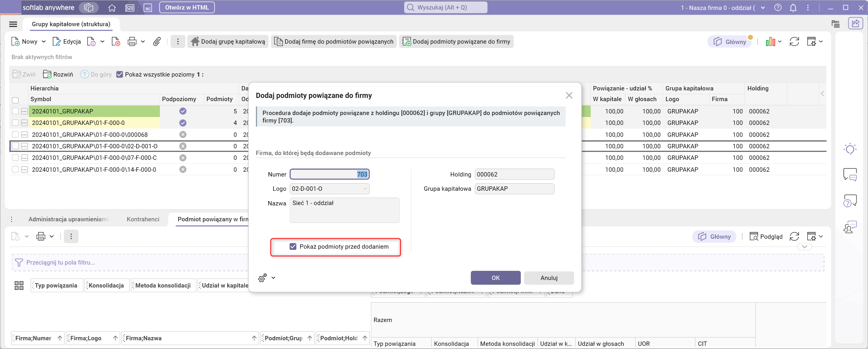Open the panel list icon at top right
Image resolution: width=868 pixels, height=349 pixels.
pos(835,24)
